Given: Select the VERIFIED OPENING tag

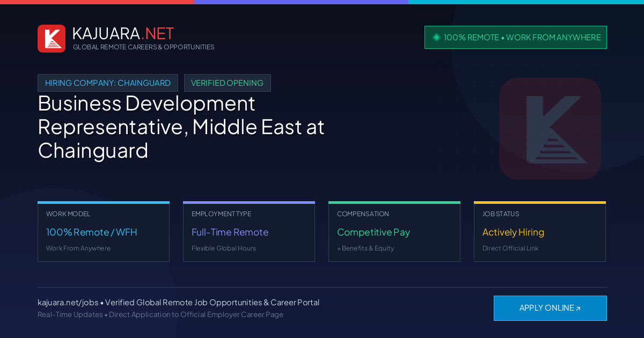Looking at the screenshot, I should 228,83.
